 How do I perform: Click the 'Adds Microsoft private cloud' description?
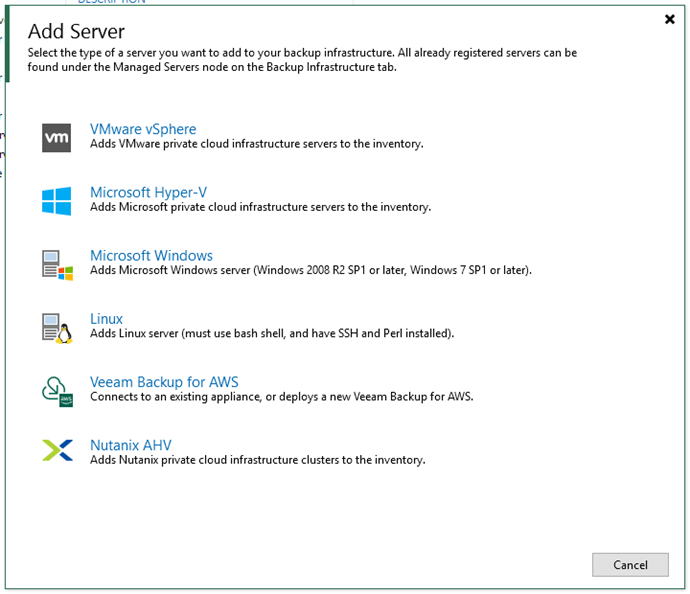click(x=260, y=207)
